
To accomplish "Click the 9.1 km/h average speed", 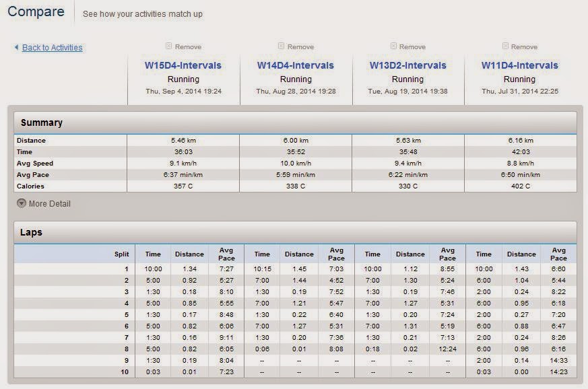I will (183, 164).
